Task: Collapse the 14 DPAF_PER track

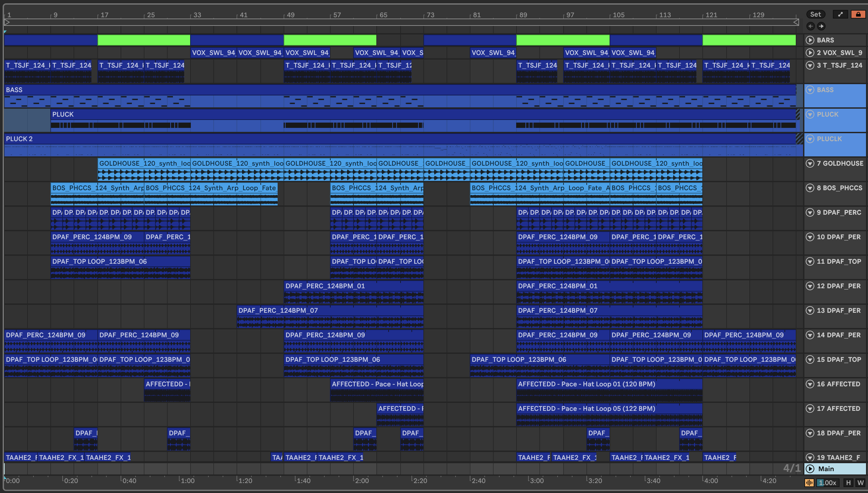Action: (x=810, y=335)
